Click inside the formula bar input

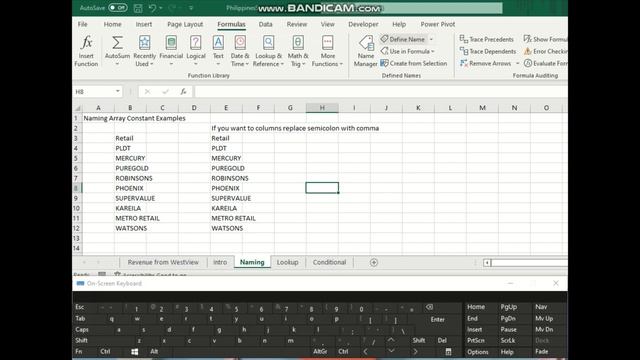(x=380, y=92)
